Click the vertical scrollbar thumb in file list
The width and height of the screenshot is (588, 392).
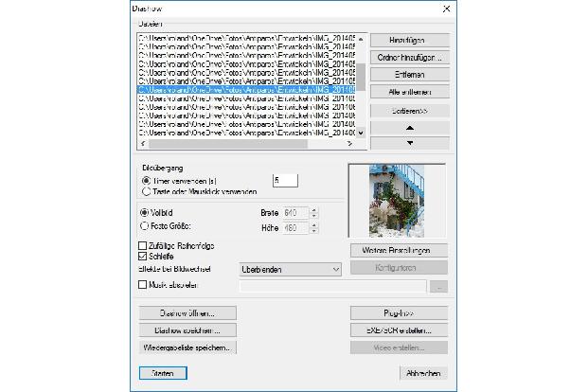click(361, 77)
